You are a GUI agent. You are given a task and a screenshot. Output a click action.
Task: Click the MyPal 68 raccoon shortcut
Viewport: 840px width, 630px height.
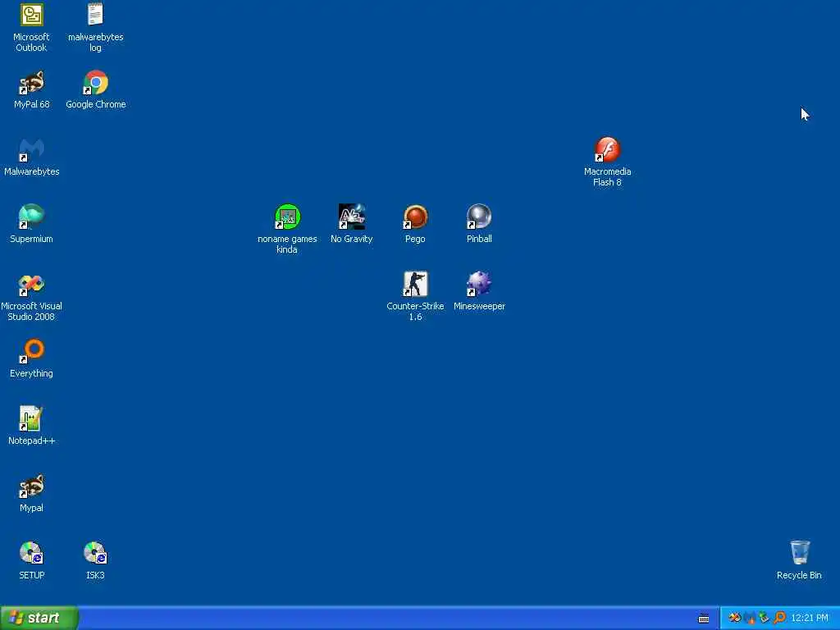[31, 89]
